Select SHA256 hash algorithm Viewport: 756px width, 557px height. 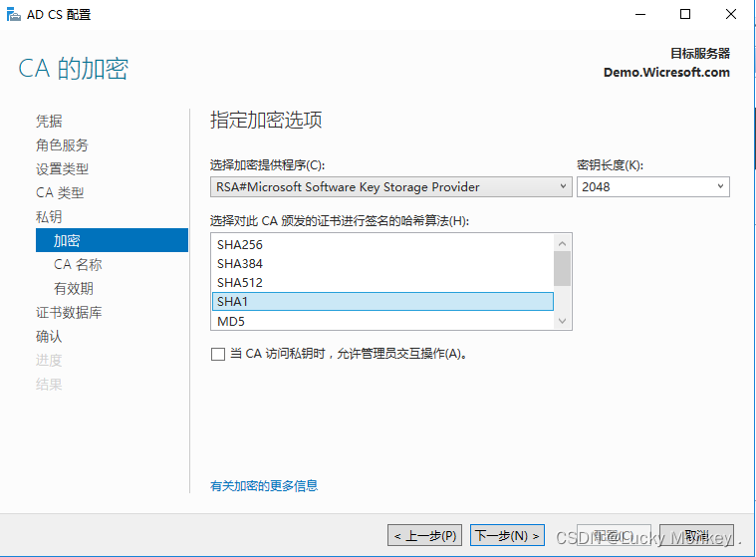[382, 244]
